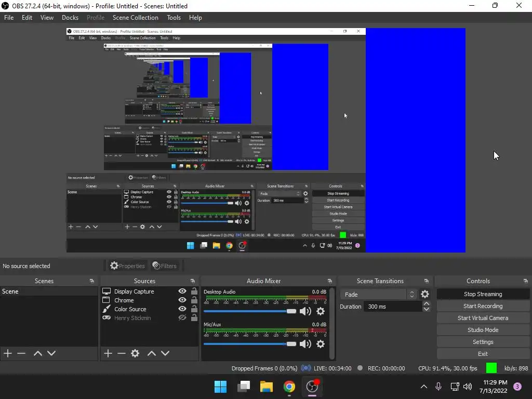Viewport: 532px width, 399px height.
Task: Click Start Recording
Action: tap(483, 306)
